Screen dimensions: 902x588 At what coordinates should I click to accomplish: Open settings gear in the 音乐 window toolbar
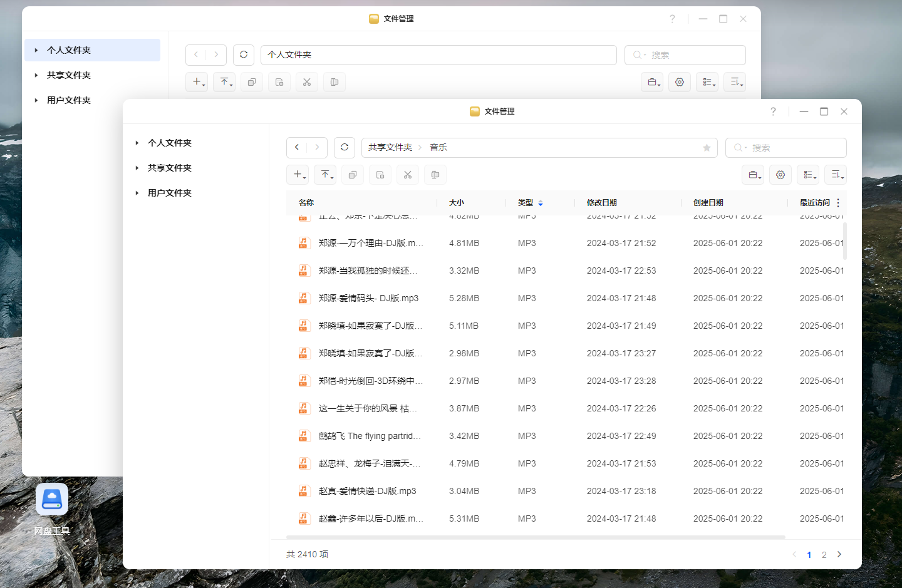click(780, 175)
